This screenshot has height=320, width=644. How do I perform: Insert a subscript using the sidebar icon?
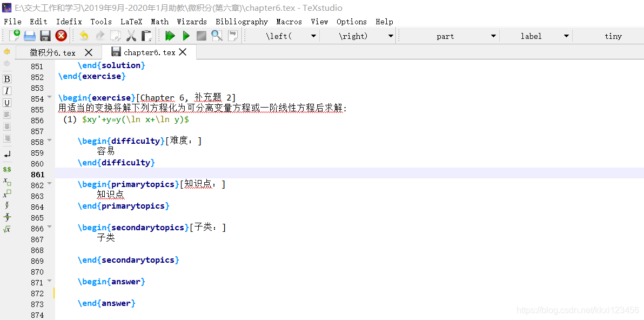[x=7, y=183]
